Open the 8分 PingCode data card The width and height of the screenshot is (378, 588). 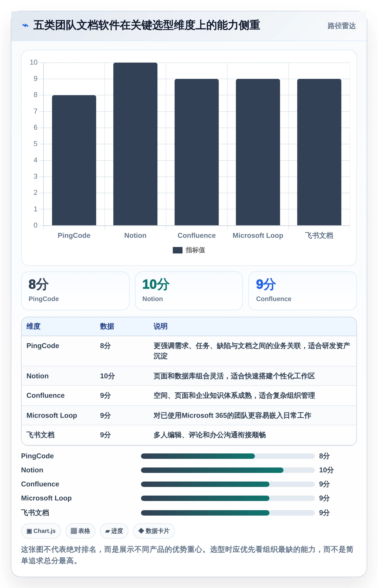[x=75, y=291]
